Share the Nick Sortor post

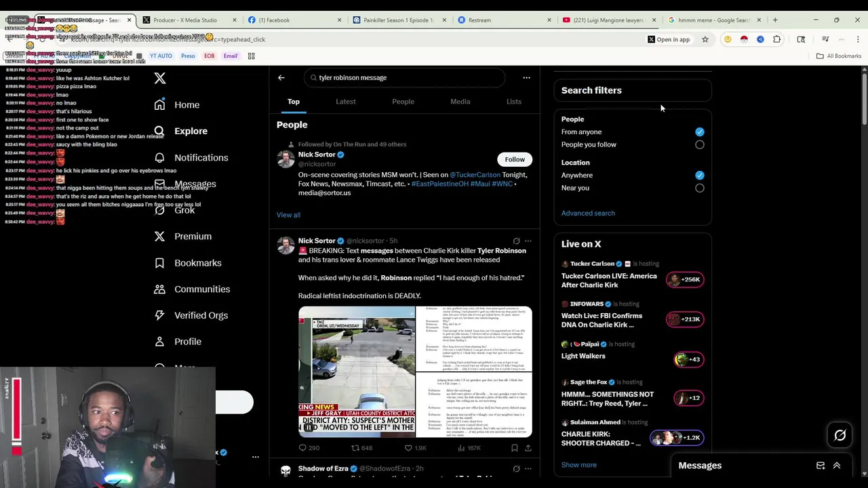coord(528,448)
